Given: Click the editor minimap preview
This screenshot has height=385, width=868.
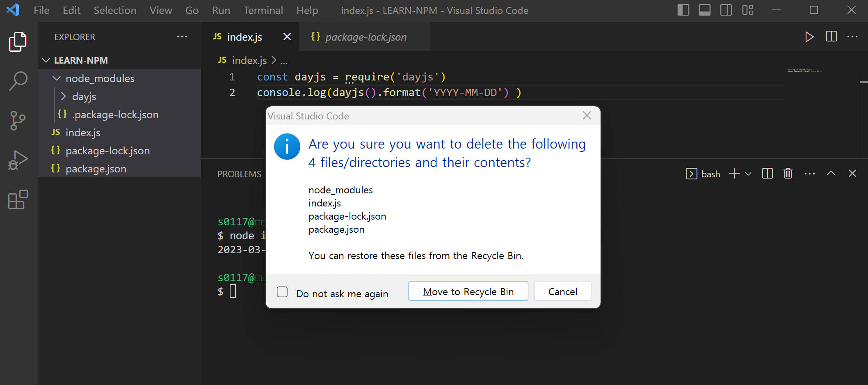Looking at the screenshot, I should point(805,71).
